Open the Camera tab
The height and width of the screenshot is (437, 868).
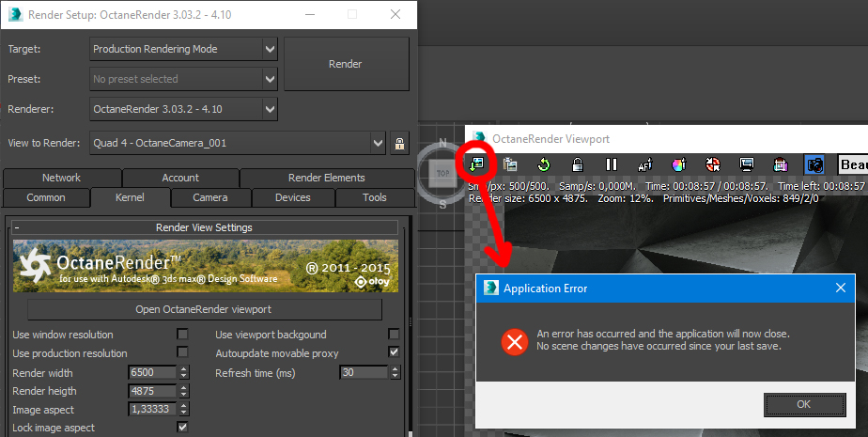coord(210,197)
